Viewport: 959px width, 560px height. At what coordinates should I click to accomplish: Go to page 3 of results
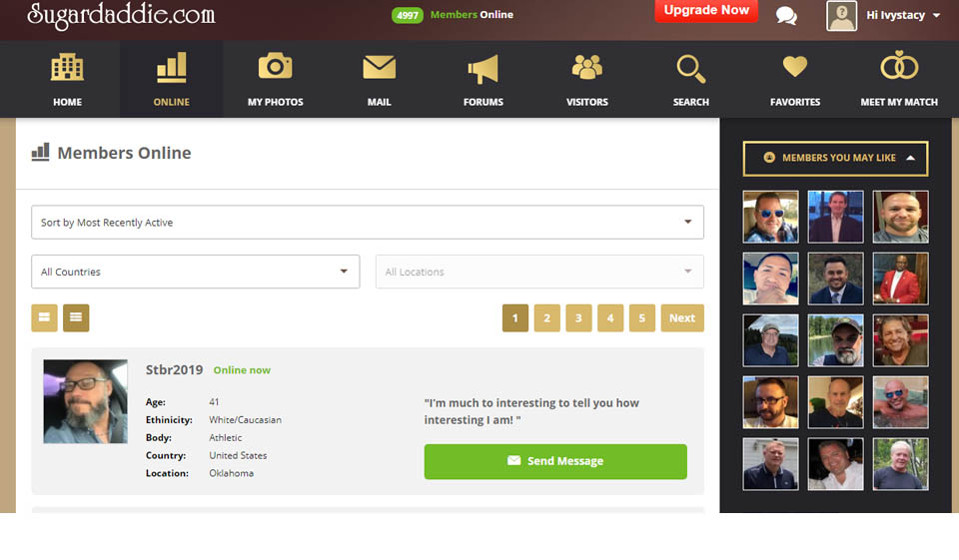pyautogui.click(x=578, y=318)
